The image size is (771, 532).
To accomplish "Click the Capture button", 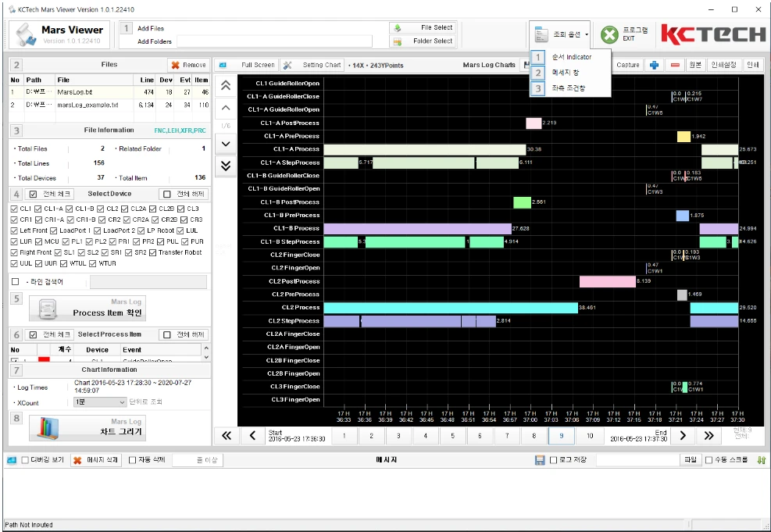I will (x=627, y=65).
